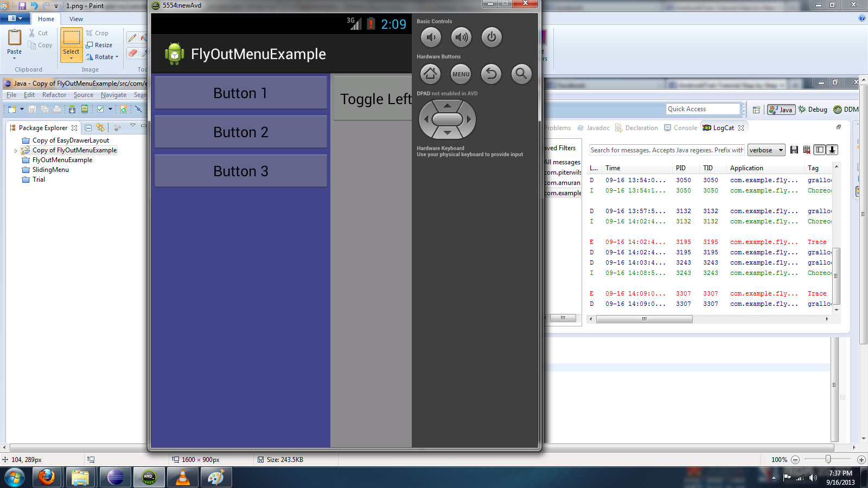Open the Eclipse Edit menu
This screenshot has height=488, width=868.
point(29,95)
